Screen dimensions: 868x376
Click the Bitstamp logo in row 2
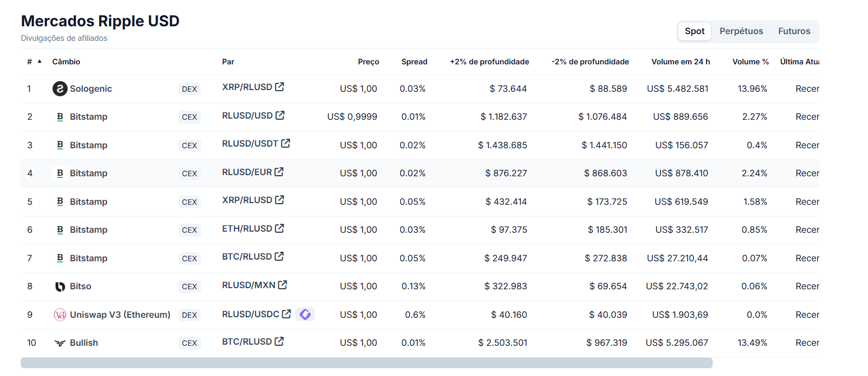60,117
